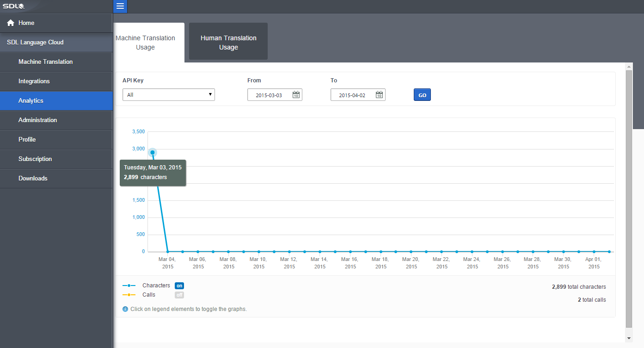The height and width of the screenshot is (348, 644).
Task: Switch to Human Translation Usage tab
Action: click(x=228, y=43)
